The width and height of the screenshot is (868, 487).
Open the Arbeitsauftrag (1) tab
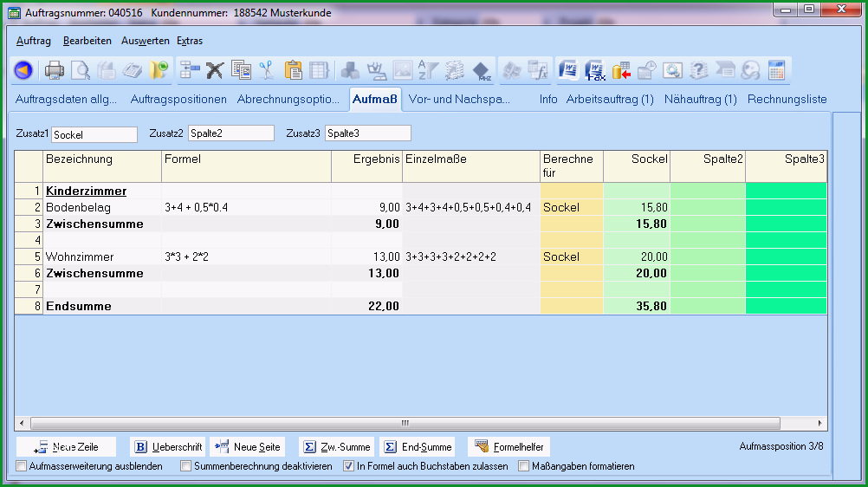click(610, 99)
